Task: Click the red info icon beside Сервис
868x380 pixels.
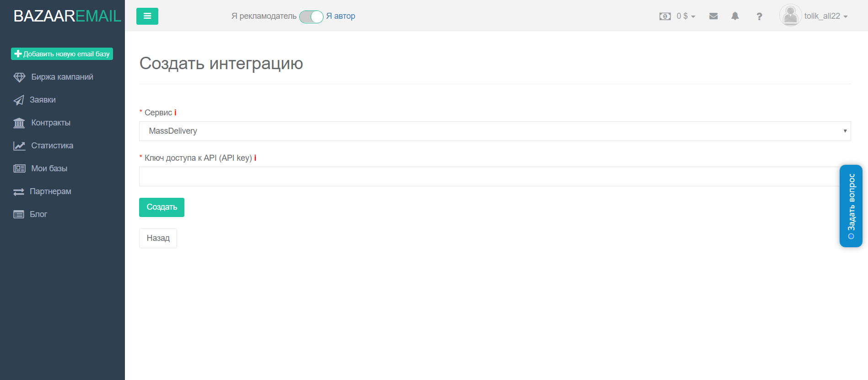Action: (175, 113)
